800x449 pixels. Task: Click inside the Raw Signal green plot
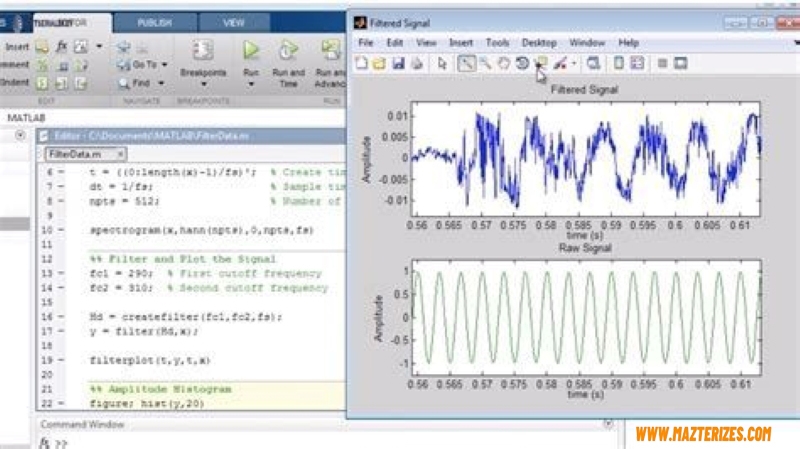tap(586, 317)
